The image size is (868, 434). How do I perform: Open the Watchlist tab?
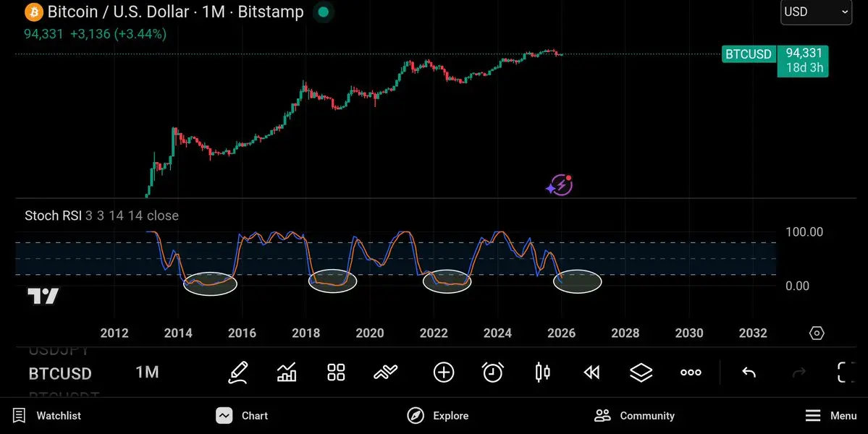[x=46, y=416]
